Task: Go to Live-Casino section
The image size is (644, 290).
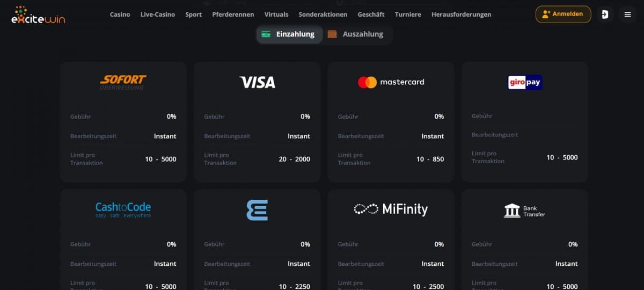Action: point(158,15)
